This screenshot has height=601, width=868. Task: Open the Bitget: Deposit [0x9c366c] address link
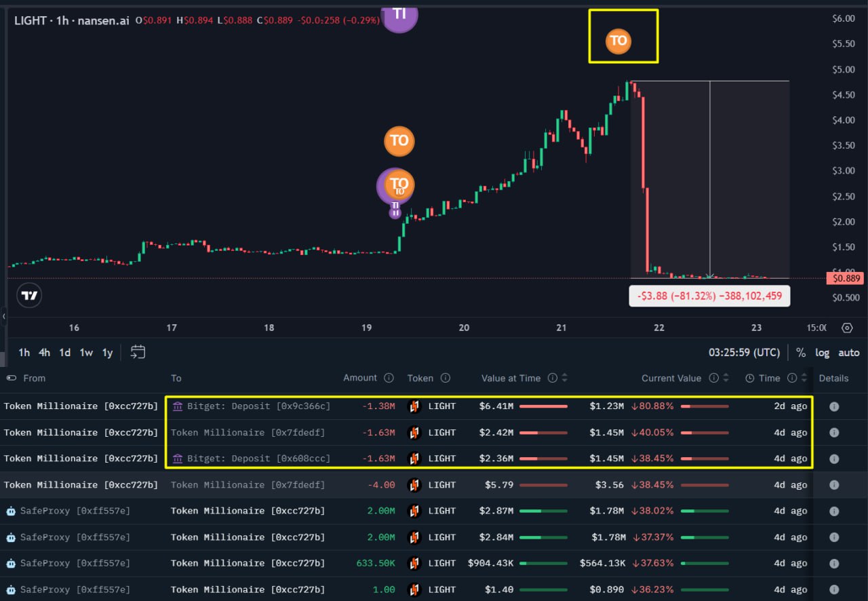pyautogui.click(x=258, y=406)
